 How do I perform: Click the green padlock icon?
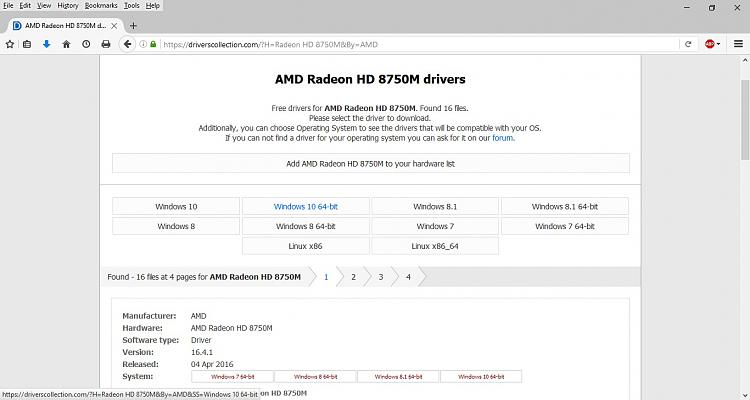153,44
